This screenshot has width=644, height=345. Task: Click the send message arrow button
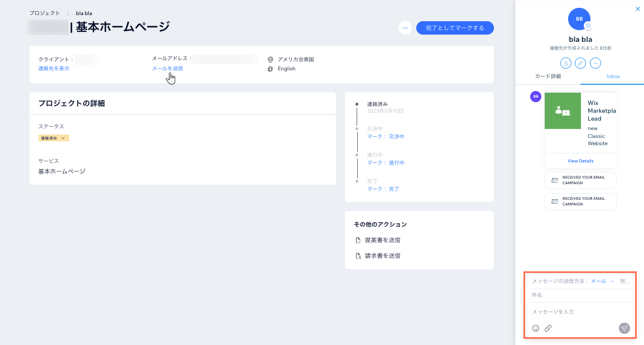(624, 328)
